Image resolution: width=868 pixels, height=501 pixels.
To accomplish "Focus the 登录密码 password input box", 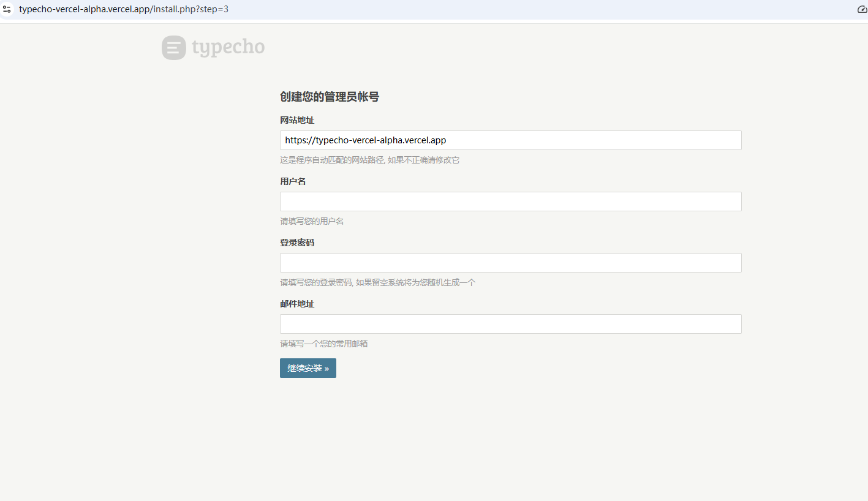I will pyautogui.click(x=510, y=263).
